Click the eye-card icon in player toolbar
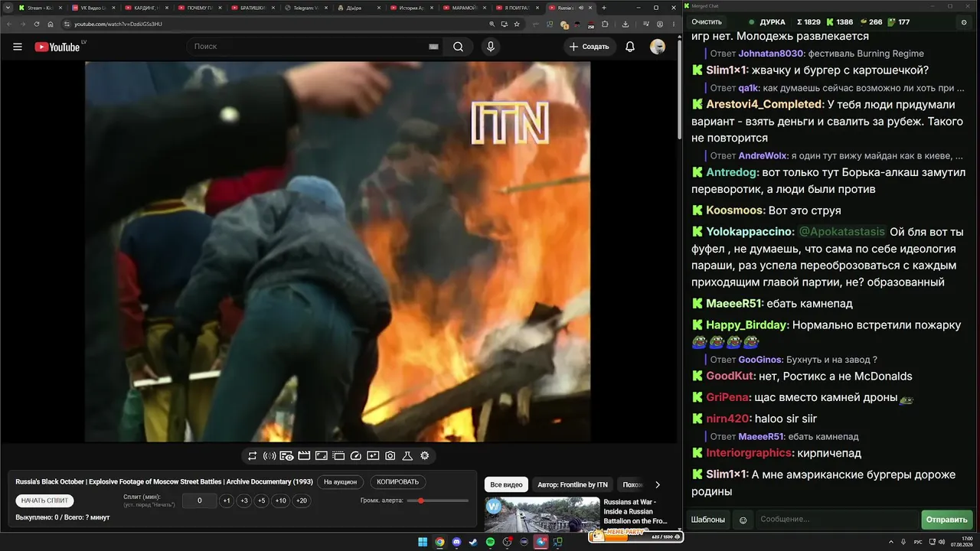Screen dimensions: 980x551 click(286, 456)
